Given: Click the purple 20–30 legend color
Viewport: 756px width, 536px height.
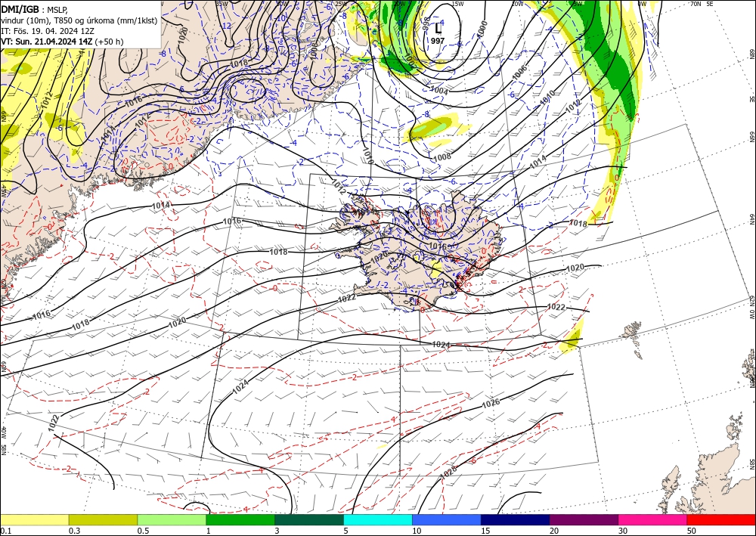Looking at the screenshot, I should click(584, 519).
